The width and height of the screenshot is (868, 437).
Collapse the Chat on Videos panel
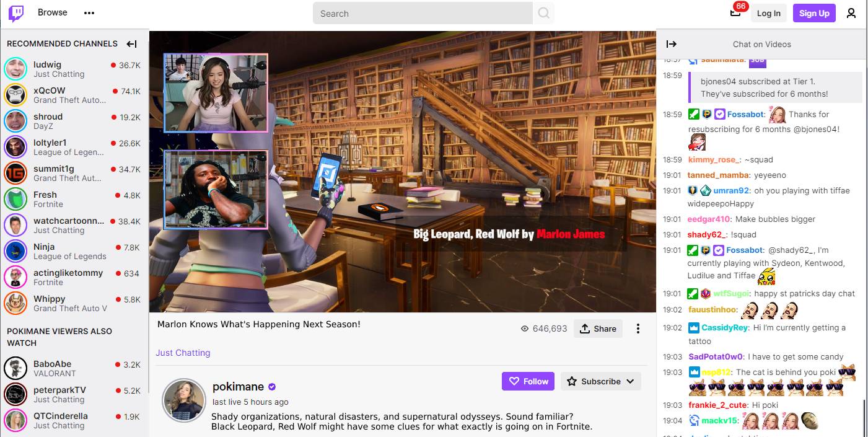tap(672, 44)
